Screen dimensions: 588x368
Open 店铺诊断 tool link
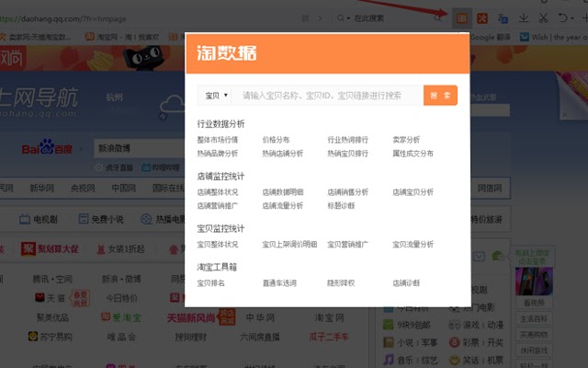[x=406, y=282]
